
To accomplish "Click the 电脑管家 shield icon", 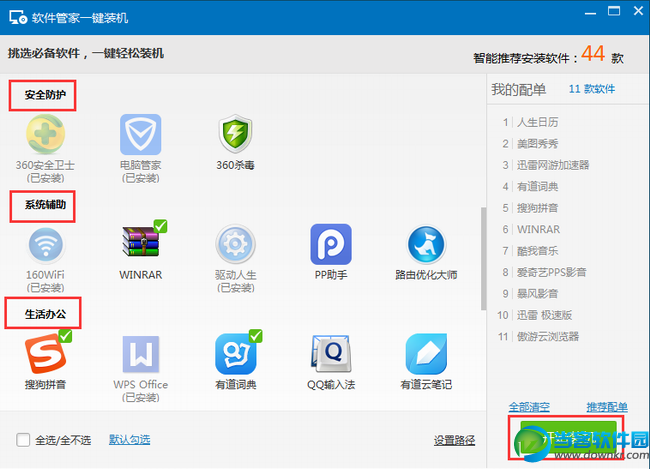I will pos(141,135).
